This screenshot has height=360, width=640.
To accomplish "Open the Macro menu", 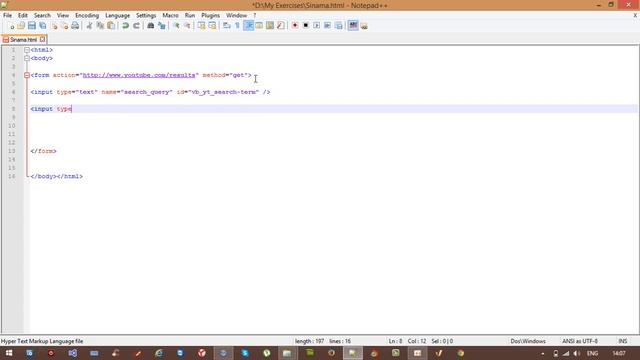I will coord(170,16).
